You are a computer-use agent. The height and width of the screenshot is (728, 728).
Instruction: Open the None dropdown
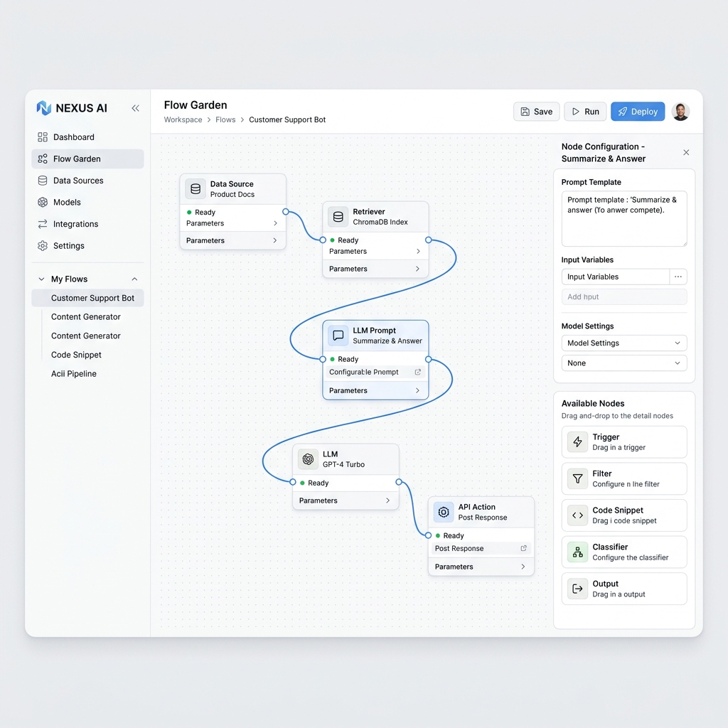tap(623, 363)
